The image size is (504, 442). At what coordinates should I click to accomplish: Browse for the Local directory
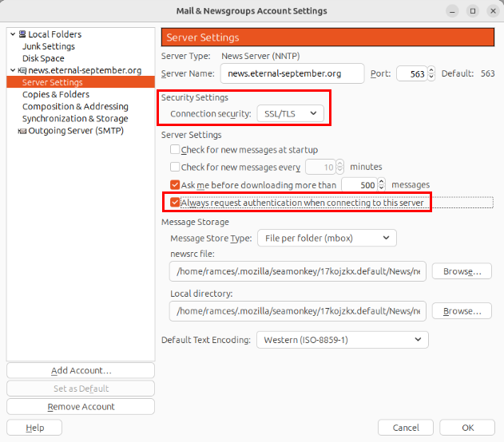[462, 311]
